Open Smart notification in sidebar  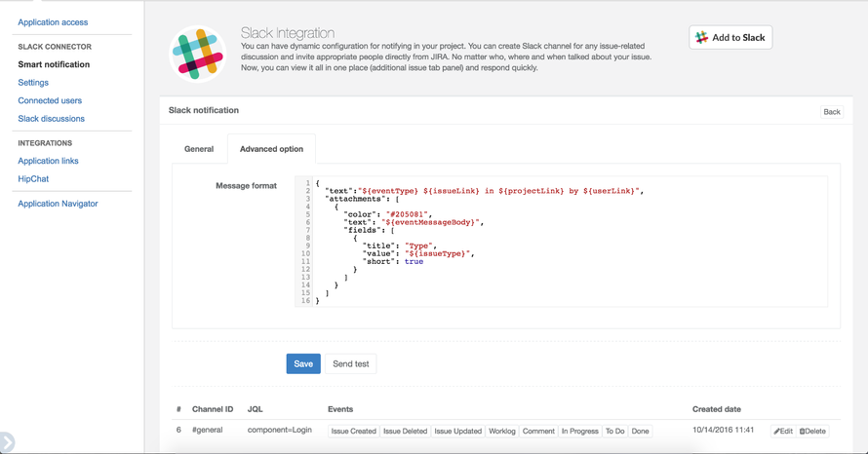(x=54, y=64)
